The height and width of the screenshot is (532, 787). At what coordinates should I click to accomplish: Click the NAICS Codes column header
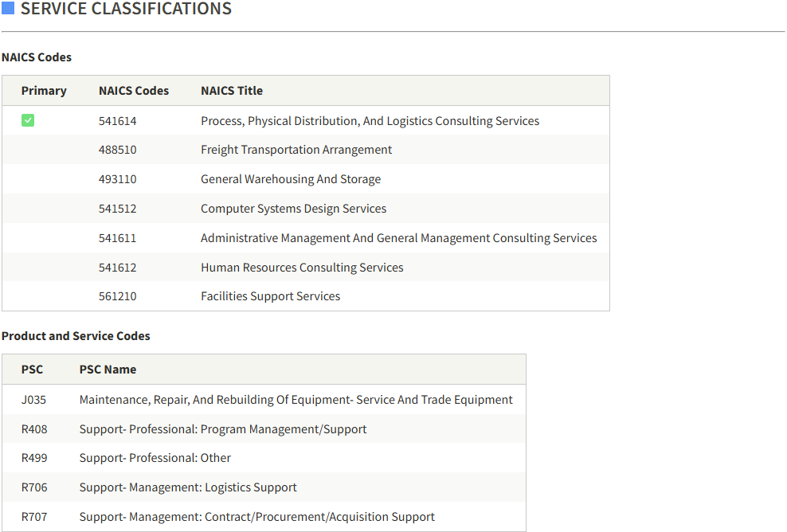[x=134, y=91]
